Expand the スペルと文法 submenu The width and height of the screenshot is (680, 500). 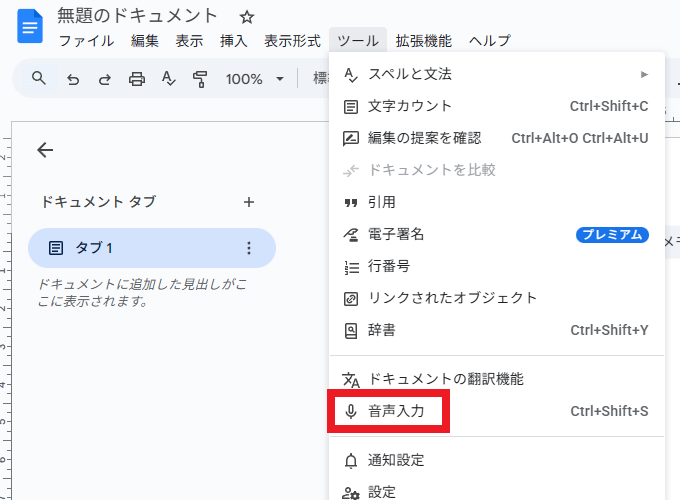point(497,74)
